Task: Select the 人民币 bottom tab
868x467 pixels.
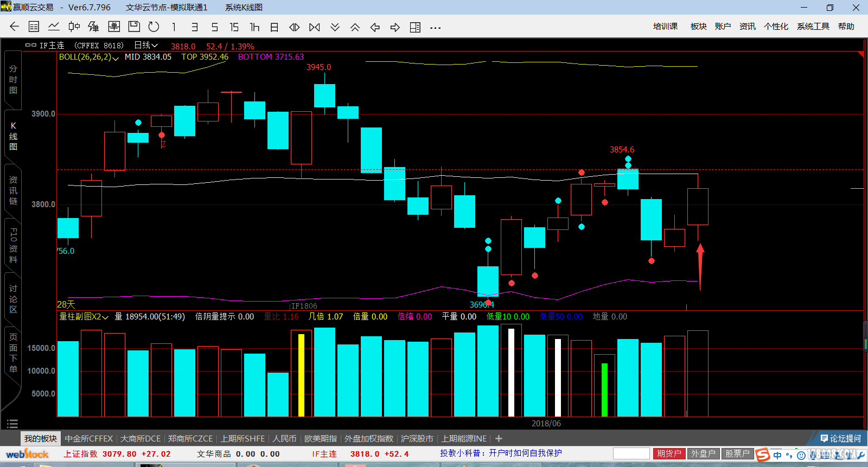Action: pos(284,438)
